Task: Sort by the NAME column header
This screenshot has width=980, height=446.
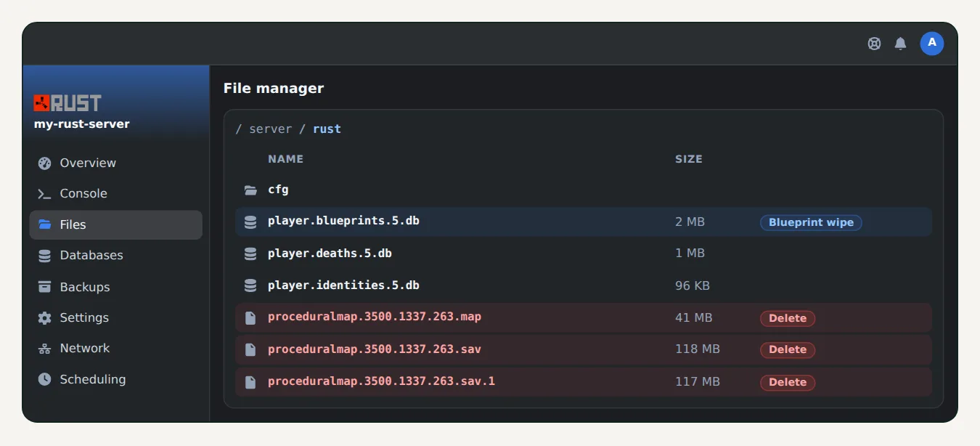Action: 285,159
